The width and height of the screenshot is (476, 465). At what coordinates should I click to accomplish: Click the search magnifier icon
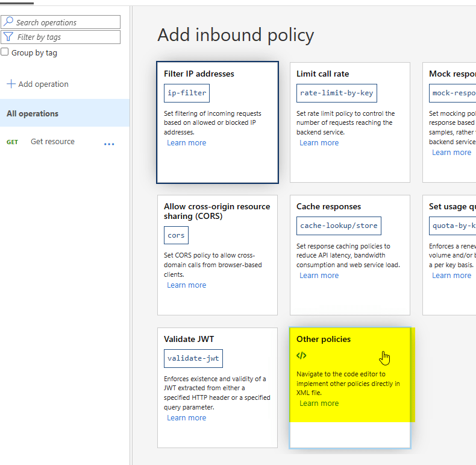(x=9, y=22)
